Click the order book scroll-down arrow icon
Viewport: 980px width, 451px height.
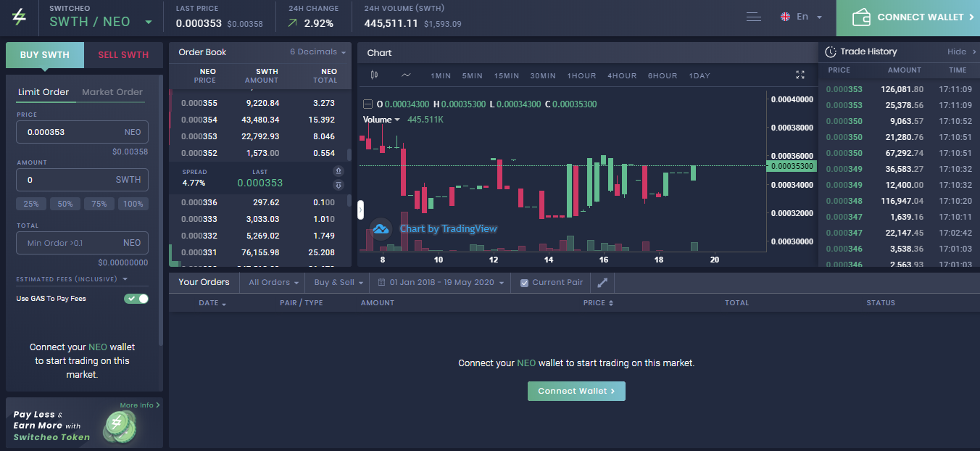click(338, 185)
